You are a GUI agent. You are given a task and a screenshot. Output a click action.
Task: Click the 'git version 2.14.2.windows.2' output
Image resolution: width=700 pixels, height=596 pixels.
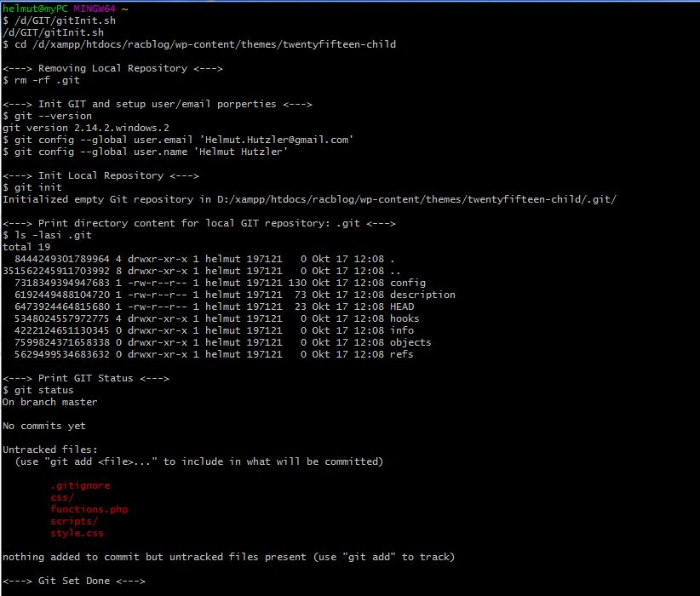coord(86,128)
